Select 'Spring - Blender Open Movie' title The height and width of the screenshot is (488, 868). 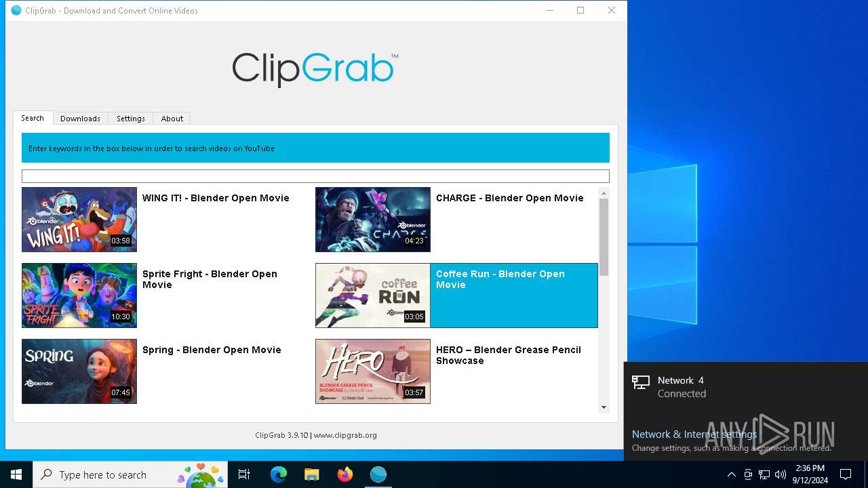click(212, 350)
